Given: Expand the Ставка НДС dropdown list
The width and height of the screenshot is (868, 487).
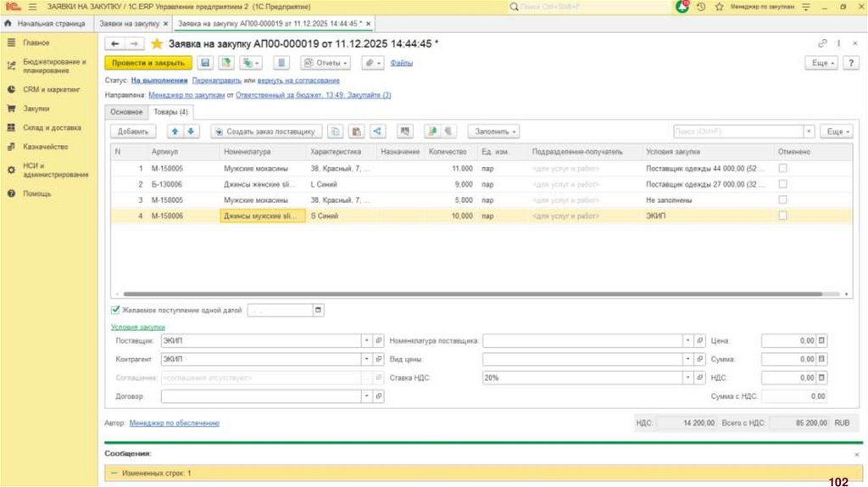Looking at the screenshot, I should tap(687, 378).
